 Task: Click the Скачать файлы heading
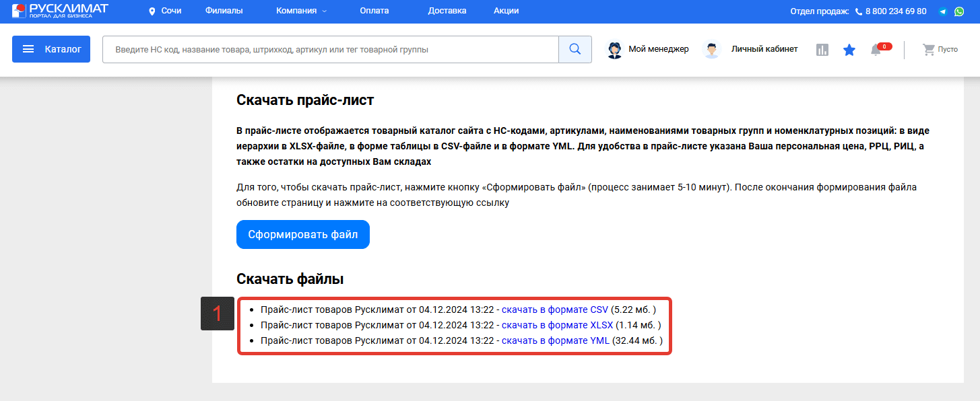290,279
